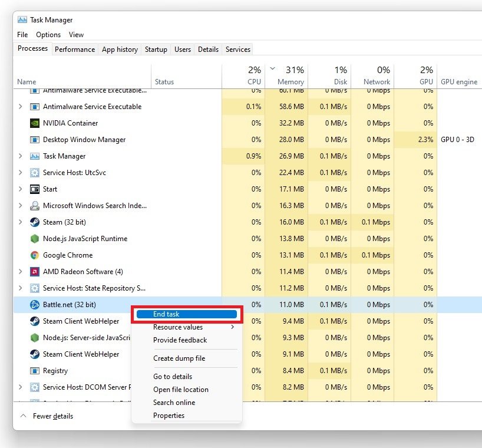Viewport: 482px width, 448px height.
Task: Select the Node.js JavaScript Runtime icon
Action: (x=35, y=239)
